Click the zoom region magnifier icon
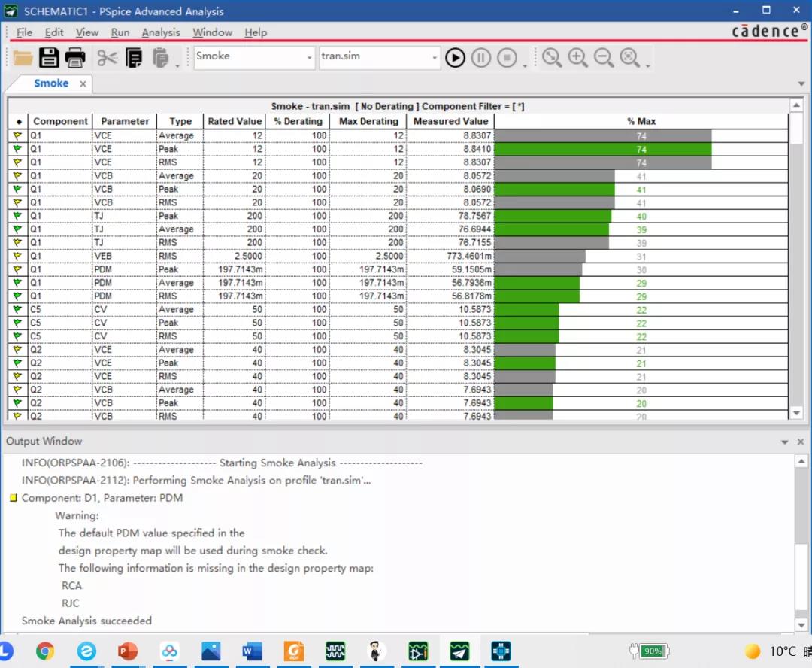812x668 pixels. [x=552, y=57]
